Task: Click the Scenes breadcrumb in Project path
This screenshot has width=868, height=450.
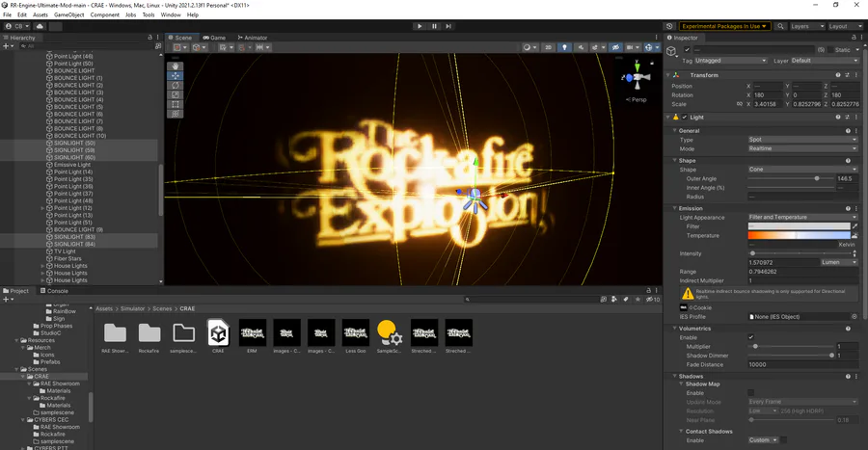Action: click(162, 309)
